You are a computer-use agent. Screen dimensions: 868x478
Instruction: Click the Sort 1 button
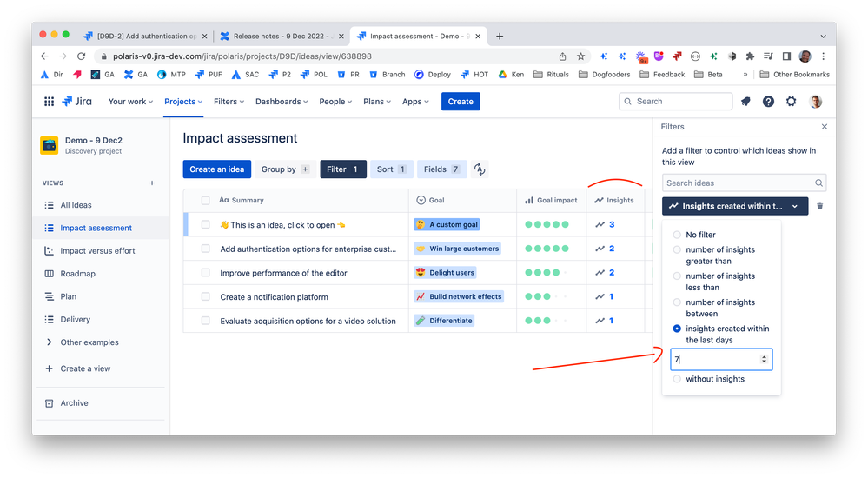click(x=391, y=169)
